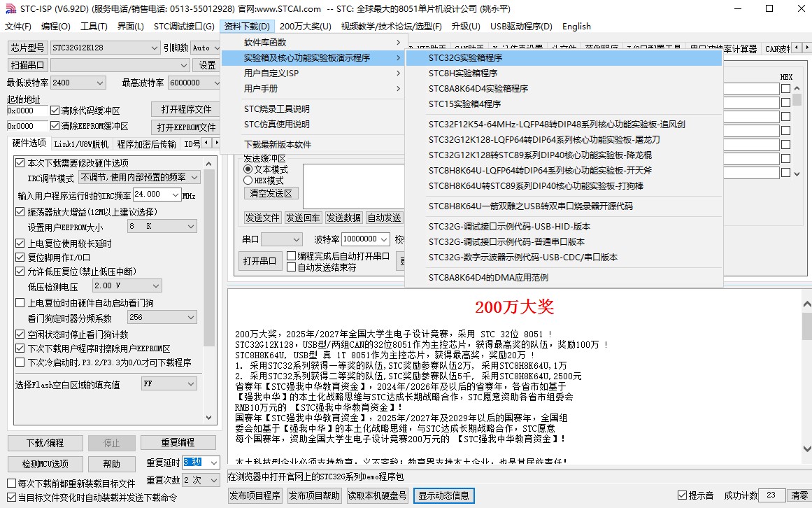Open 重复次数 2 次 dropdown
The image size is (812, 508).
[x=201, y=481]
